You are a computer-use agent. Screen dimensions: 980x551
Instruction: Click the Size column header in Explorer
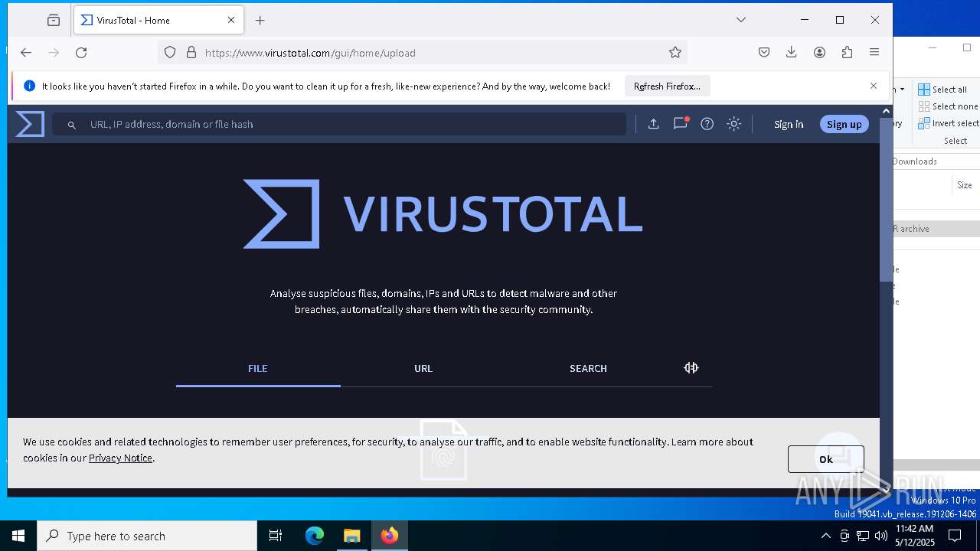(965, 185)
